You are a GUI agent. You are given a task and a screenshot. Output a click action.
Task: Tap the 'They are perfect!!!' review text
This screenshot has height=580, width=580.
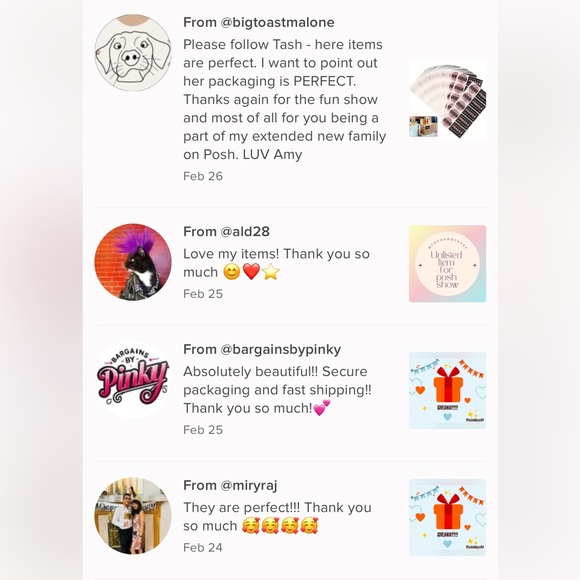point(277,517)
